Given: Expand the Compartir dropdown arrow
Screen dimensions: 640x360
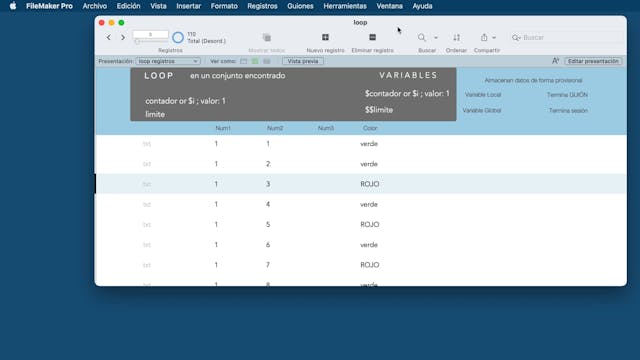Looking at the screenshot, I should [494, 38].
